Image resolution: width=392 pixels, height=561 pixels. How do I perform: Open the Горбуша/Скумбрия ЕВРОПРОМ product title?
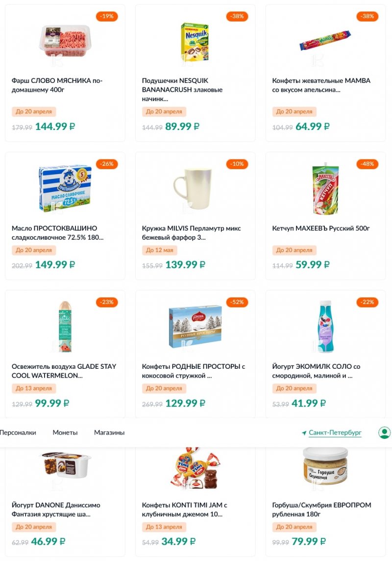321,510
